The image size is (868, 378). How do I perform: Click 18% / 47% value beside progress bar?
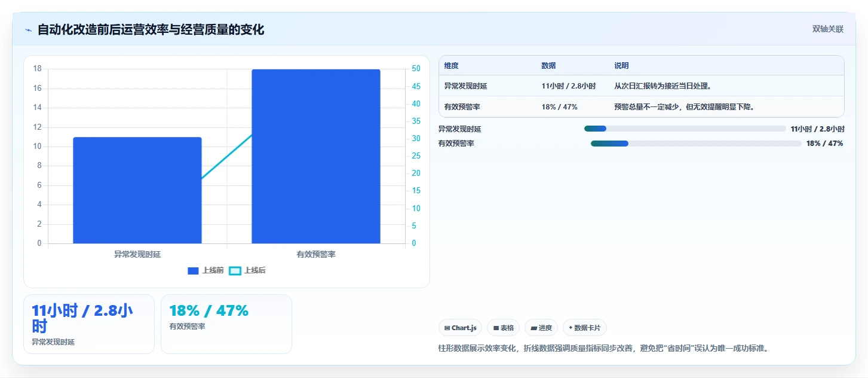[824, 144]
